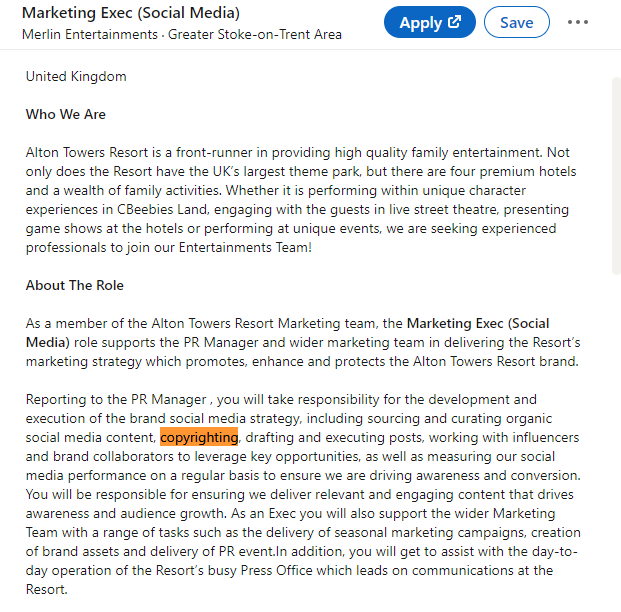
Task: Save this Marketing Exec job
Action: (x=516, y=22)
